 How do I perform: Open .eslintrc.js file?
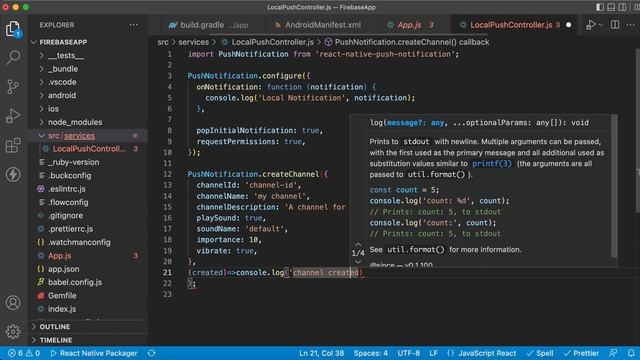point(67,189)
